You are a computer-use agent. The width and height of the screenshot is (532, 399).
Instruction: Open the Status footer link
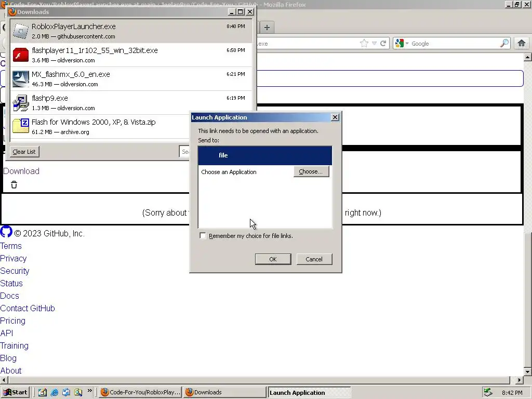pos(11,283)
